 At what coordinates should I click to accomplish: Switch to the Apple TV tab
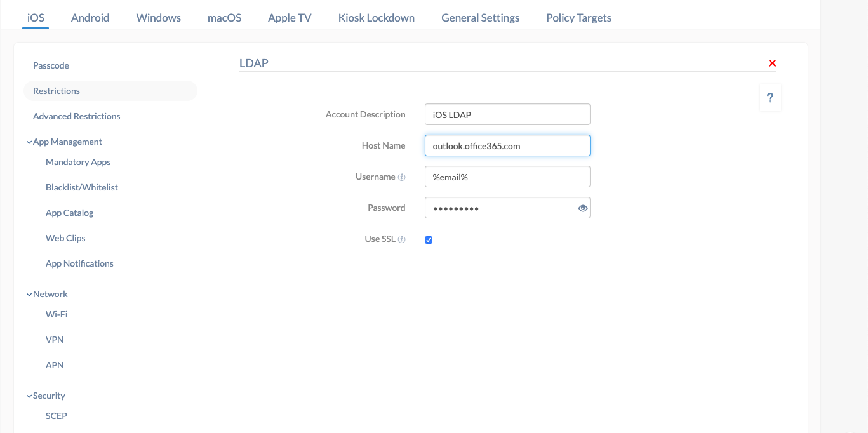point(290,18)
